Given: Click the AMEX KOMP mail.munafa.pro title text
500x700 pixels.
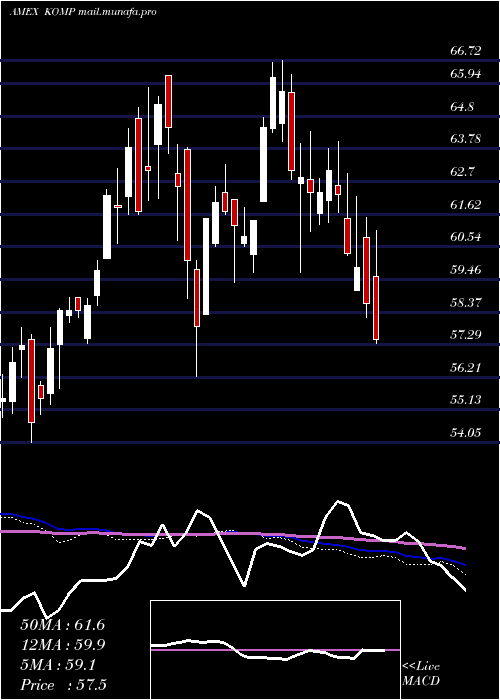Looking at the screenshot, I should 83,12.
